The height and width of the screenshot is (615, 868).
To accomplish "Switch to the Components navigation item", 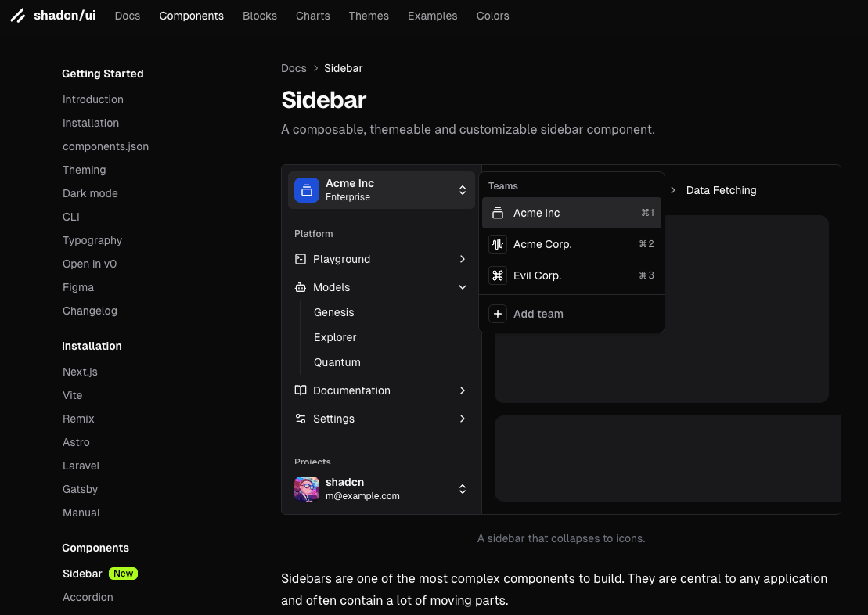I will click(x=191, y=16).
